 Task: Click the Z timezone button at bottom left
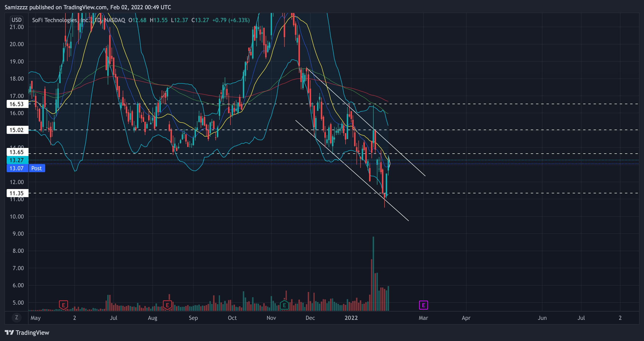tap(16, 317)
